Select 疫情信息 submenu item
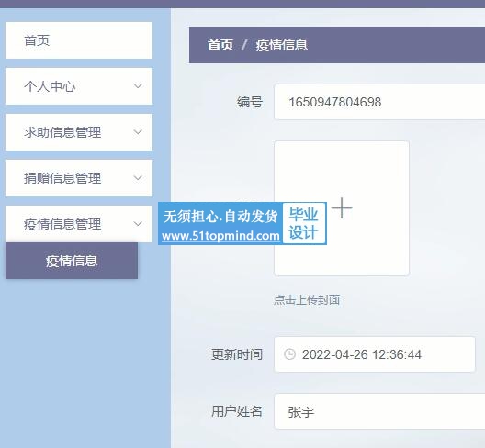Image resolution: width=485 pixels, height=448 pixels. tap(72, 261)
